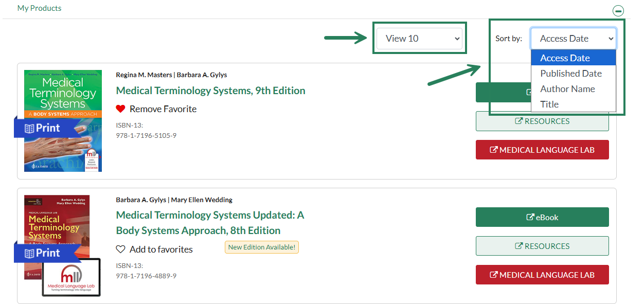Click the external-link icon on the RESOURCES button
Viewport: 644px width, 304px height.
coord(519,121)
